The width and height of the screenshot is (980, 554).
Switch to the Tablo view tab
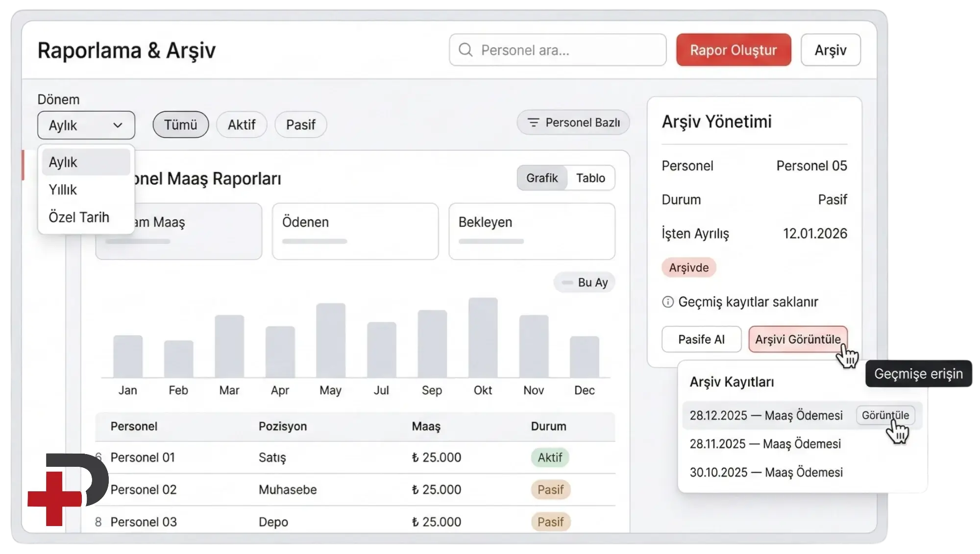(x=590, y=178)
